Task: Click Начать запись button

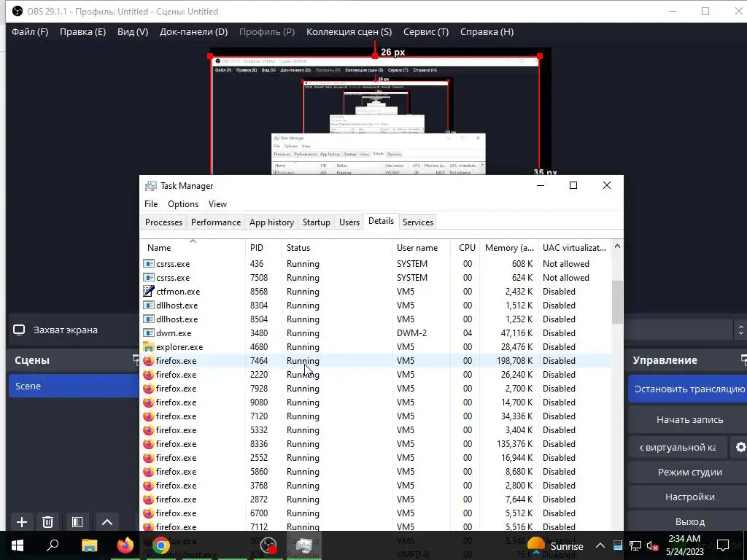Action: pyautogui.click(x=687, y=419)
